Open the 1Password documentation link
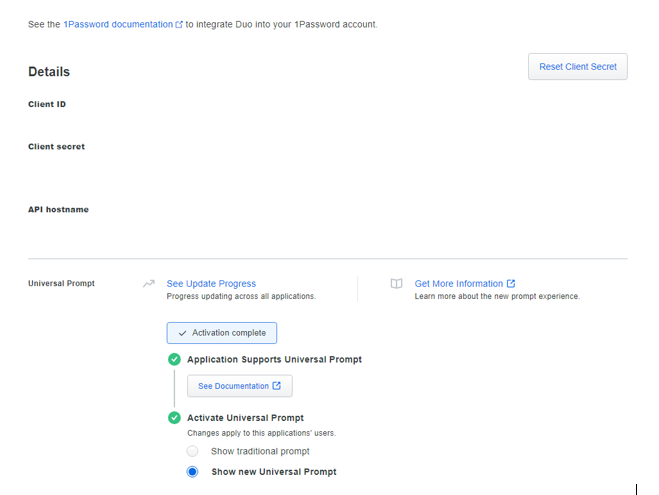Screen dimensions: 659x495 [x=117, y=24]
